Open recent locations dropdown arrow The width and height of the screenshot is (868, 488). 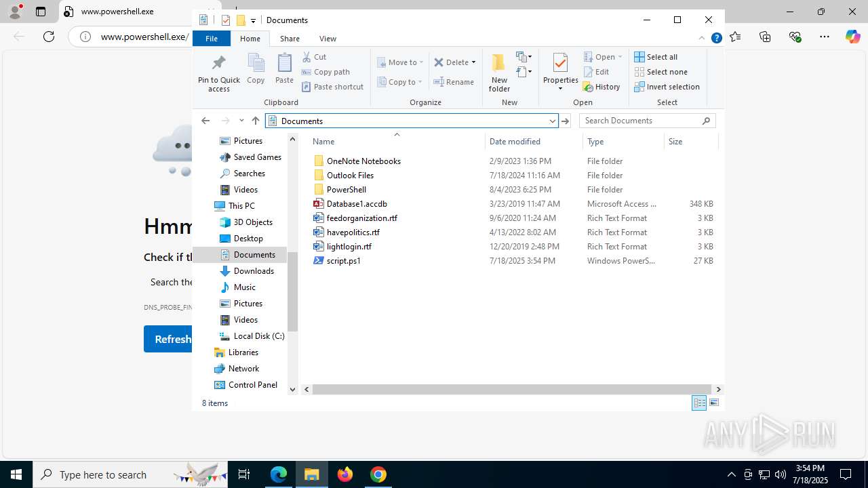coord(241,121)
